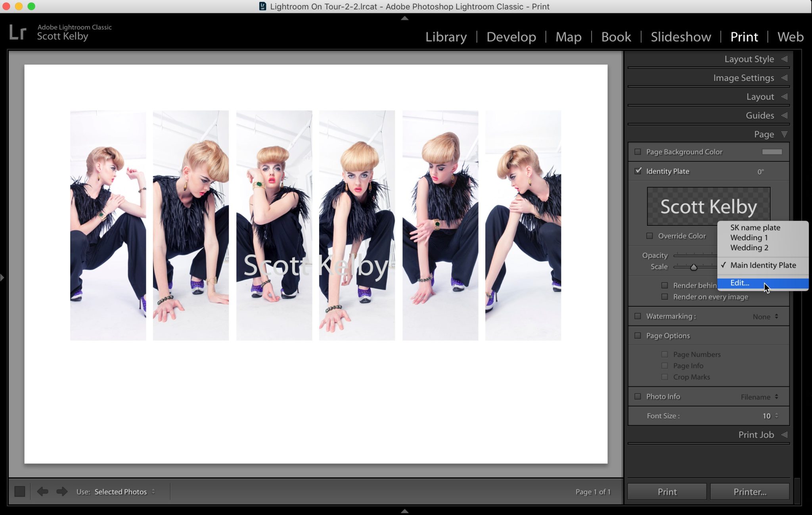This screenshot has height=515, width=812.
Task: Enable the Page Background Color checkbox
Action: pos(638,152)
